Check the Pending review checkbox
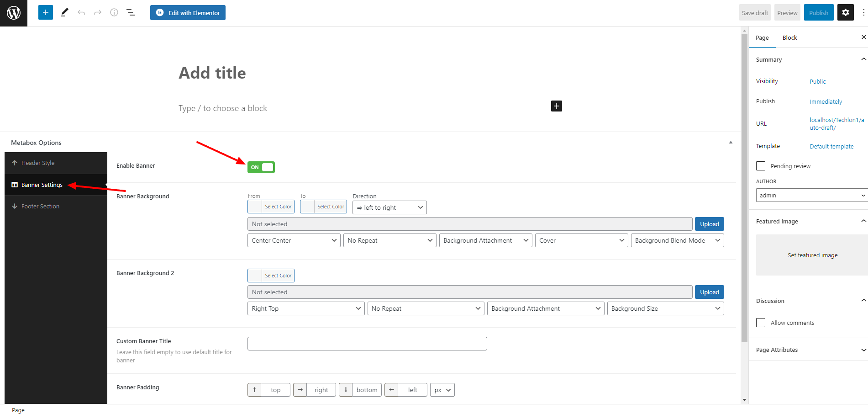This screenshot has height=414, width=868. pos(761,166)
